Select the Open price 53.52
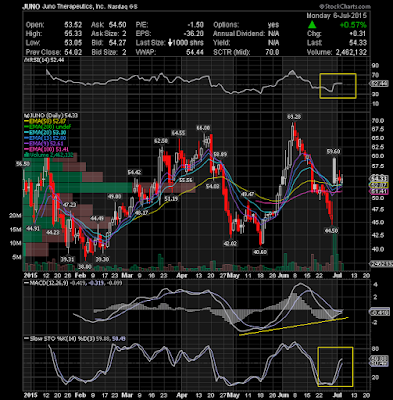This screenshot has height=400, width=393. pyautogui.click(x=73, y=25)
